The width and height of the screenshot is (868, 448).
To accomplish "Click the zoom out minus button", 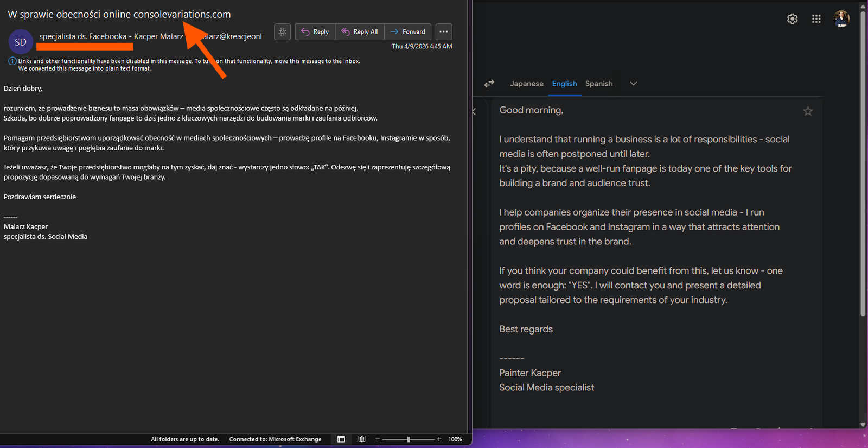I will [x=378, y=439].
